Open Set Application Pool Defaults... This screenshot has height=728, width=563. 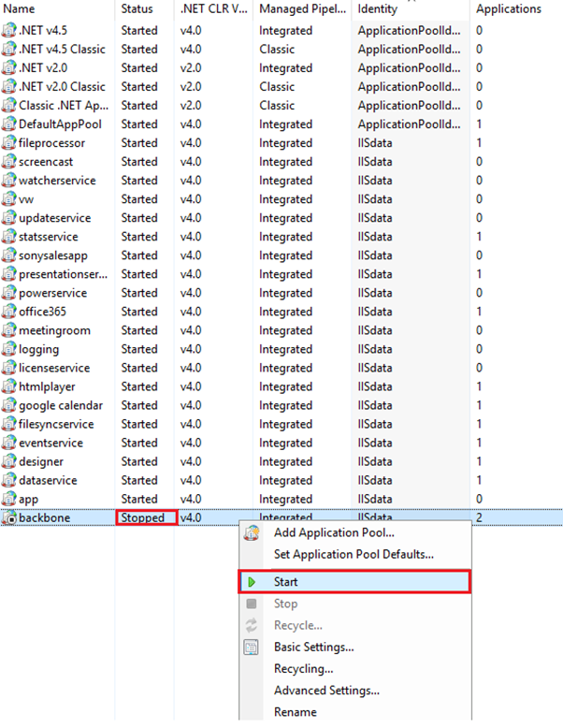[354, 554]
